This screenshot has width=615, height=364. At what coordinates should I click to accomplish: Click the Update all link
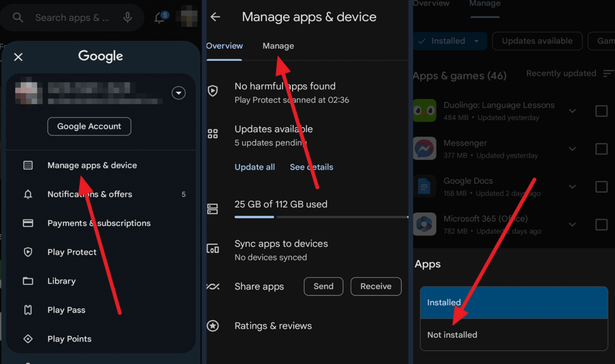pyautogui.click(x=255, y=167)
